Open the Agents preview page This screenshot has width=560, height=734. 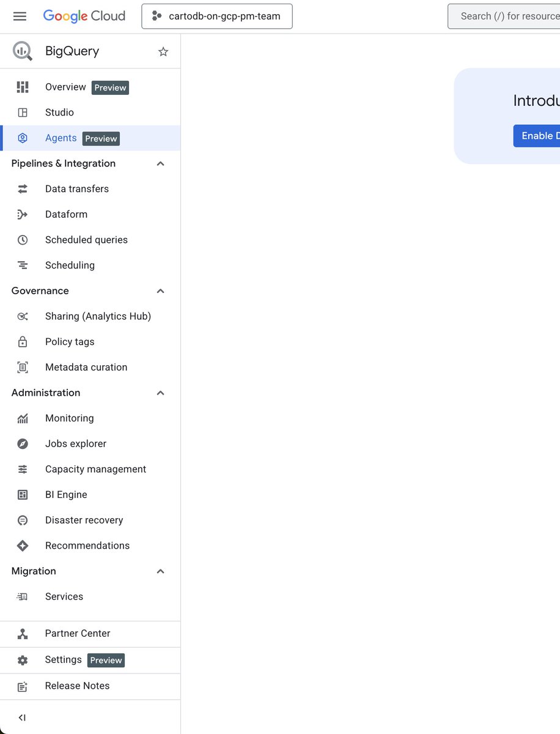[x=61, y=138]
